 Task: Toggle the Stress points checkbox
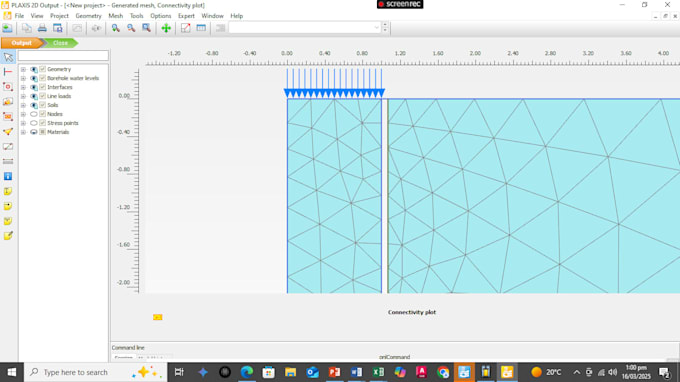[42, 123]
